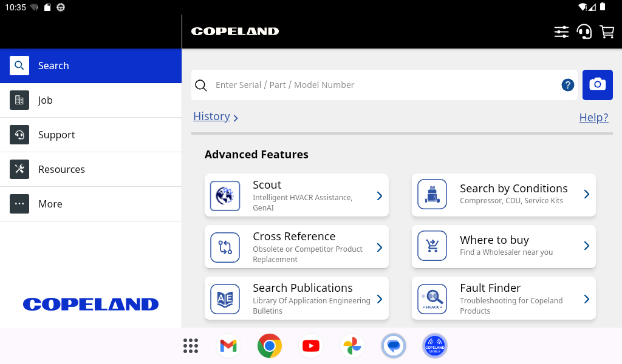Select the Search menu label
Screen dimensions: 622x364
point(53,66)
